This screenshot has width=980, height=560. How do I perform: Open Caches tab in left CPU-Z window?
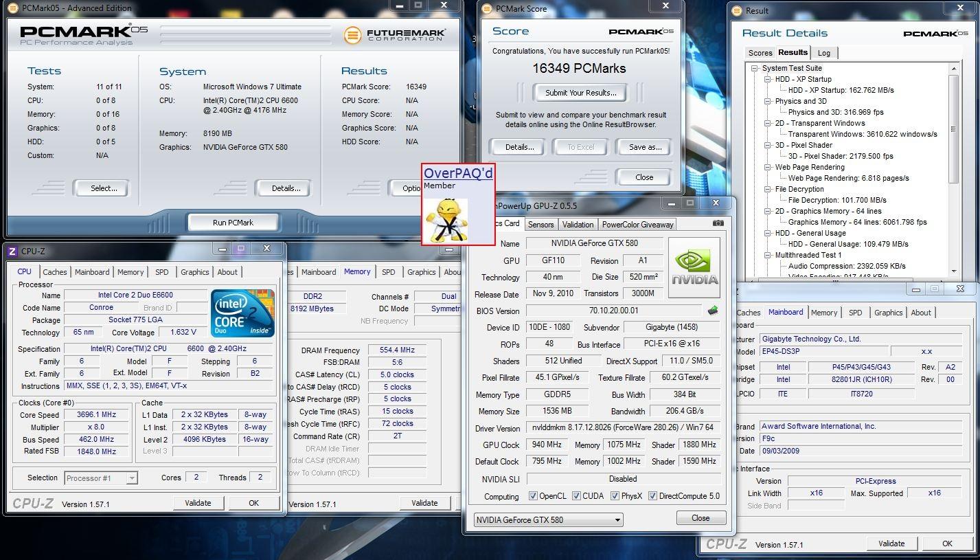[x=55, y=272]
